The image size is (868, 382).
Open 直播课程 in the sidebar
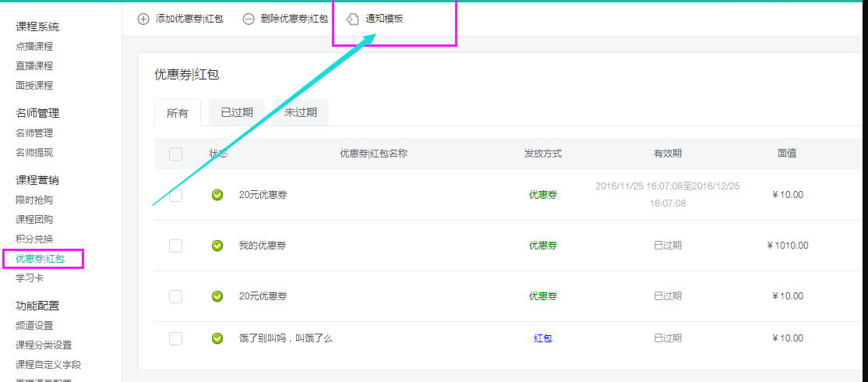[x=34, y=66]
